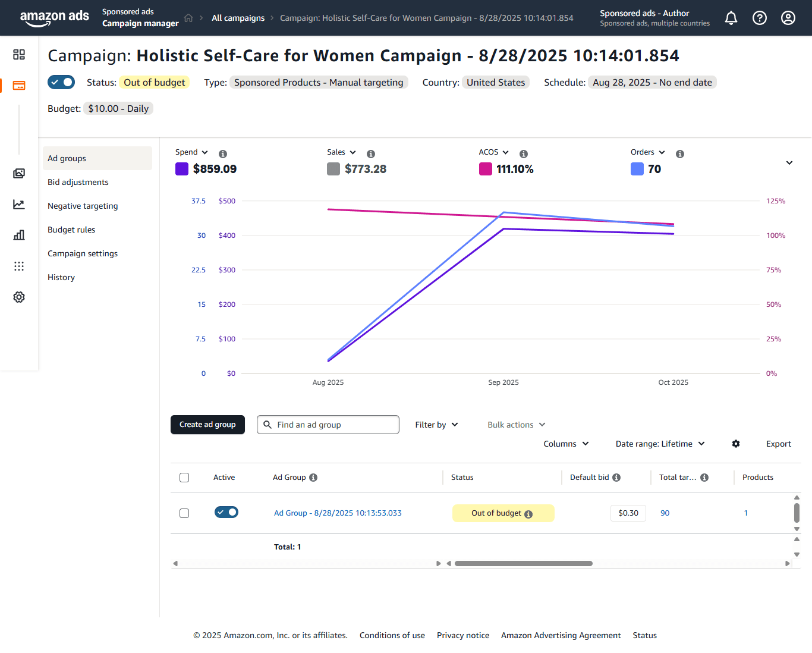Click the magenta ACOS color swatch
This screenshot has height=653, width=812.
click(486, 169)
